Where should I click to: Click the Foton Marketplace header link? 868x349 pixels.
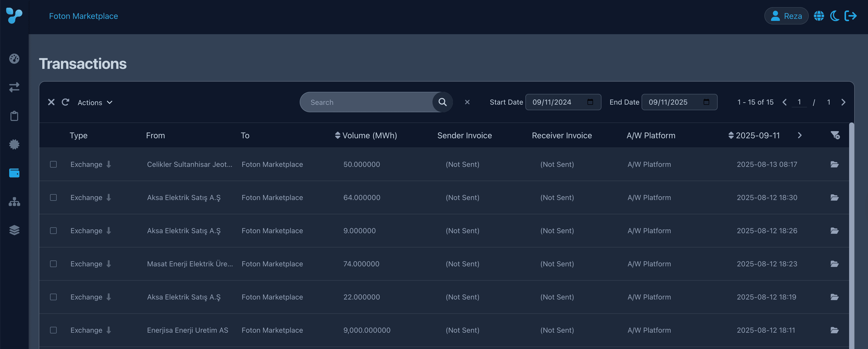click(83, 16)
